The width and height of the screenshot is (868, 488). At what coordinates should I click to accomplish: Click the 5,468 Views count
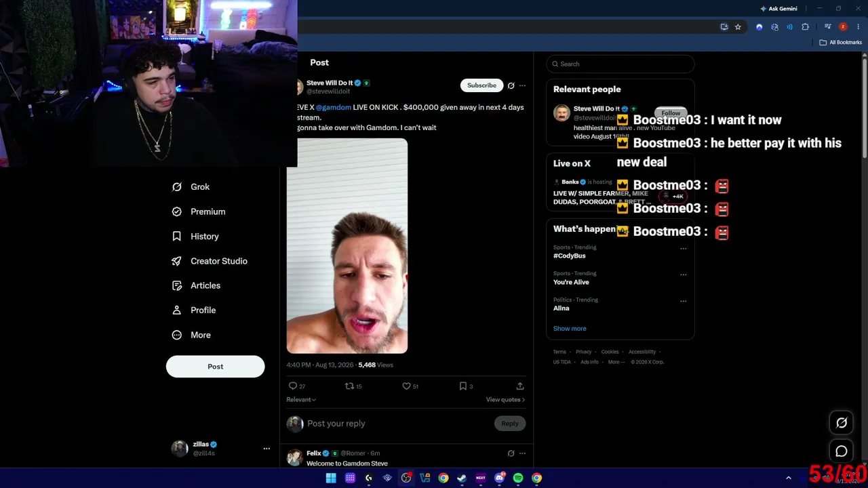coord(376,365)
